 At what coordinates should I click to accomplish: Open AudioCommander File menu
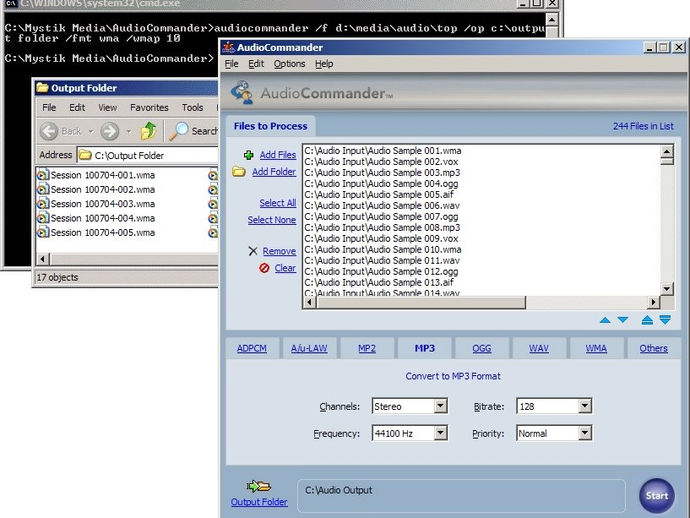[231, 64]
